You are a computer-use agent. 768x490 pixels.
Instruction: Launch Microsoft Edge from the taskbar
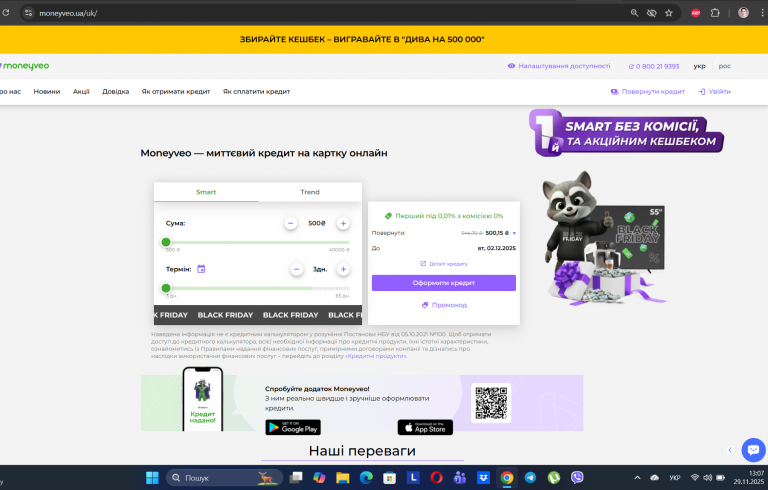[366, 477]
